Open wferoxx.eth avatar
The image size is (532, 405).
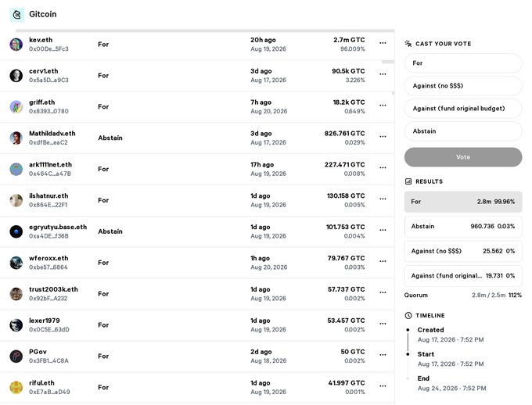point(16,263)
